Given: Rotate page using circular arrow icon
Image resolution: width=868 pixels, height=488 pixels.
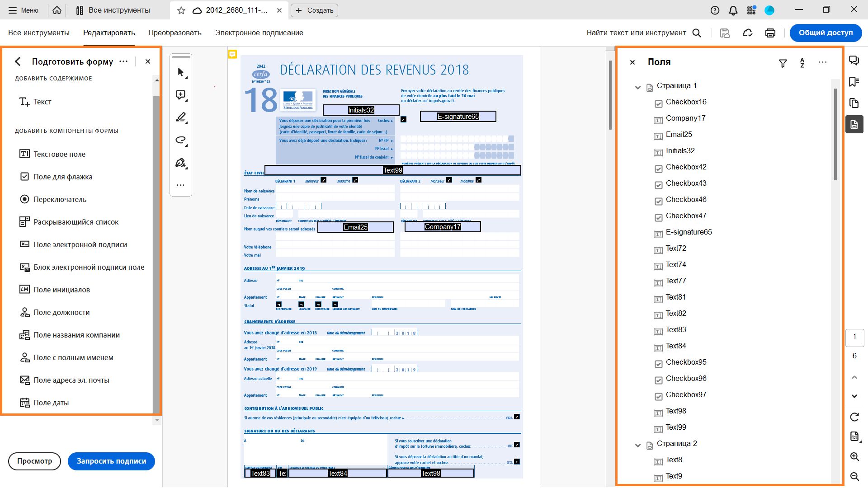Looking at the screenshot, I should click(854, 417).
